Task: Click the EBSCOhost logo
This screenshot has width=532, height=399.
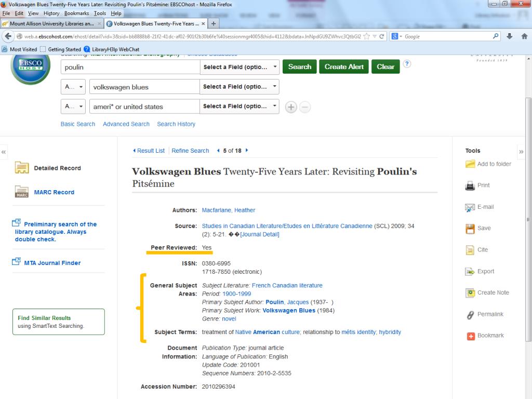Action: tap(31, 66)
